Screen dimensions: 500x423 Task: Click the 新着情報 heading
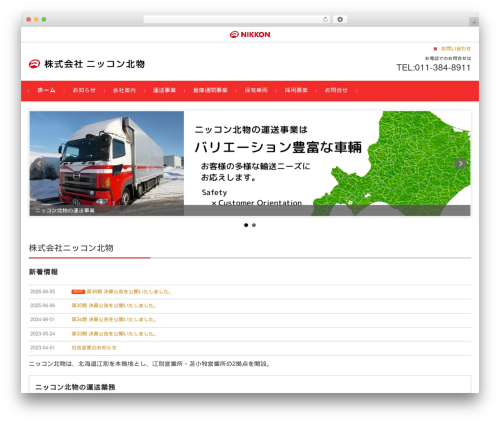pyautogui.click(x=43, y=272)
